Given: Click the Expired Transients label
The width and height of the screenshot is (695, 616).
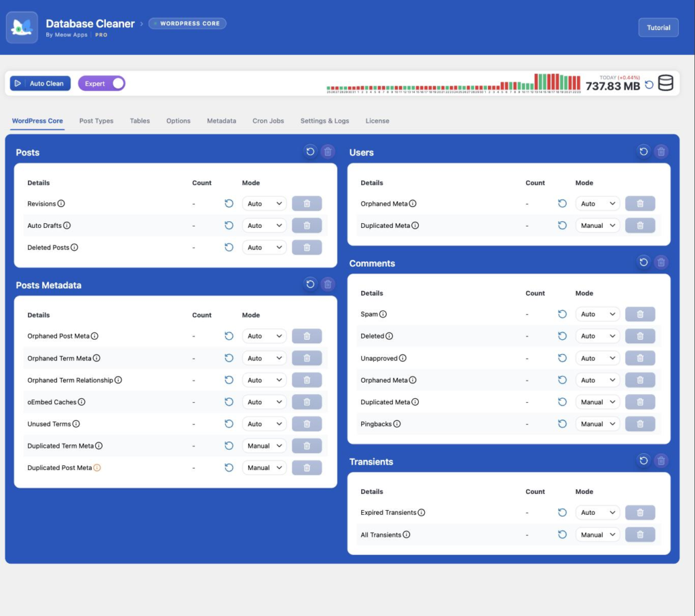Looking at the screenshot, I should (388, 512).
